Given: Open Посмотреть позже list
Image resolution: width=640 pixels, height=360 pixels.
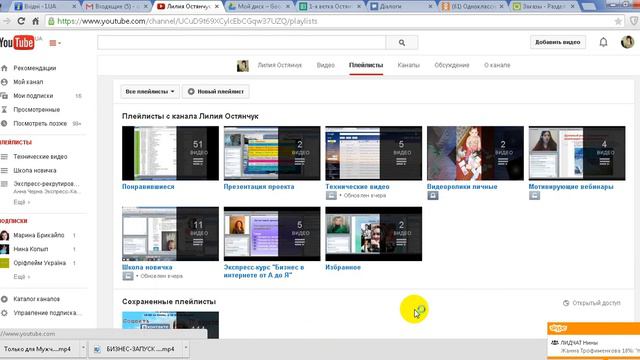Looking at the screenshot, I should coord(40,124).
